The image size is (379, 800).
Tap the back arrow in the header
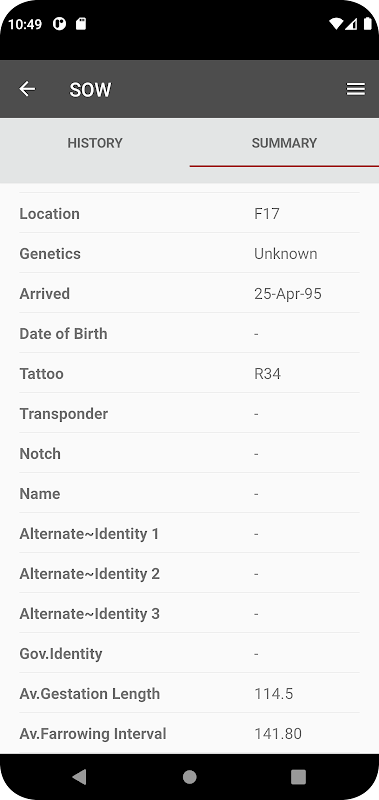(27, 89)
